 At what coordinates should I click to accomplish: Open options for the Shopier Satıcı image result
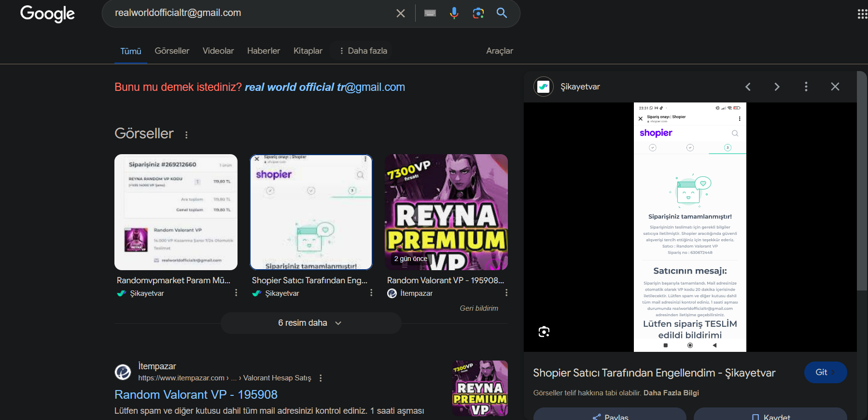(371, 293)
